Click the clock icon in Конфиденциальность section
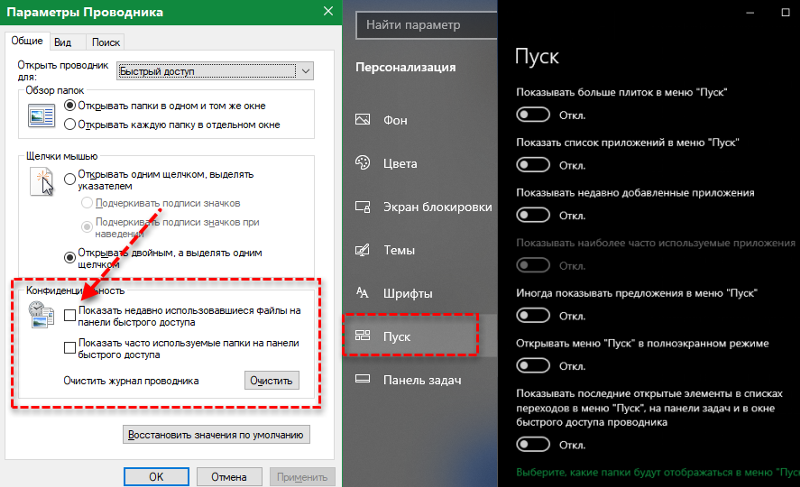Viewport: 800px width, 487px height. pos(41,314)
